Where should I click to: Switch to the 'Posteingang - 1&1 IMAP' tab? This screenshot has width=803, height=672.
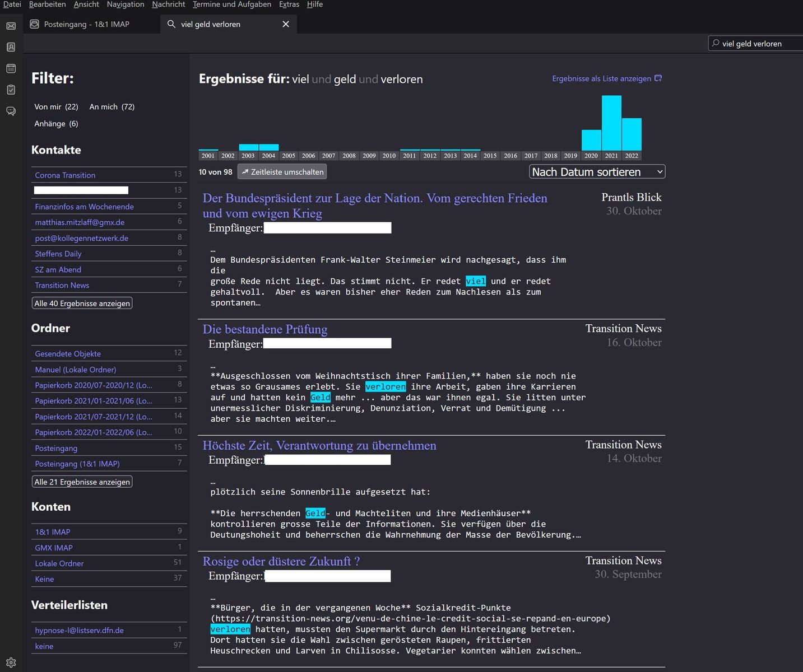tap(86, 24)
